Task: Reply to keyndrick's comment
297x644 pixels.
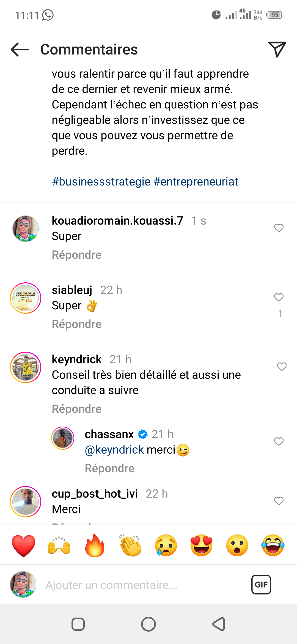Action: [x=77, y=409]
